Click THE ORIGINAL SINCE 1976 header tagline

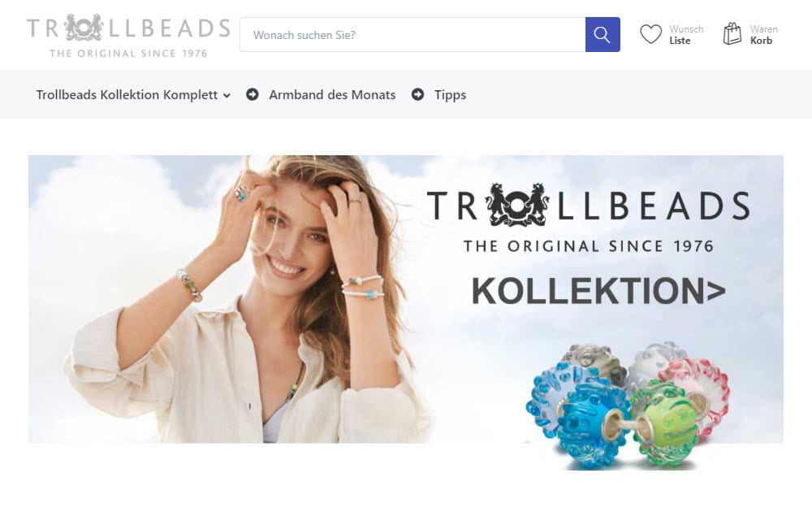(x=128, y=54)
